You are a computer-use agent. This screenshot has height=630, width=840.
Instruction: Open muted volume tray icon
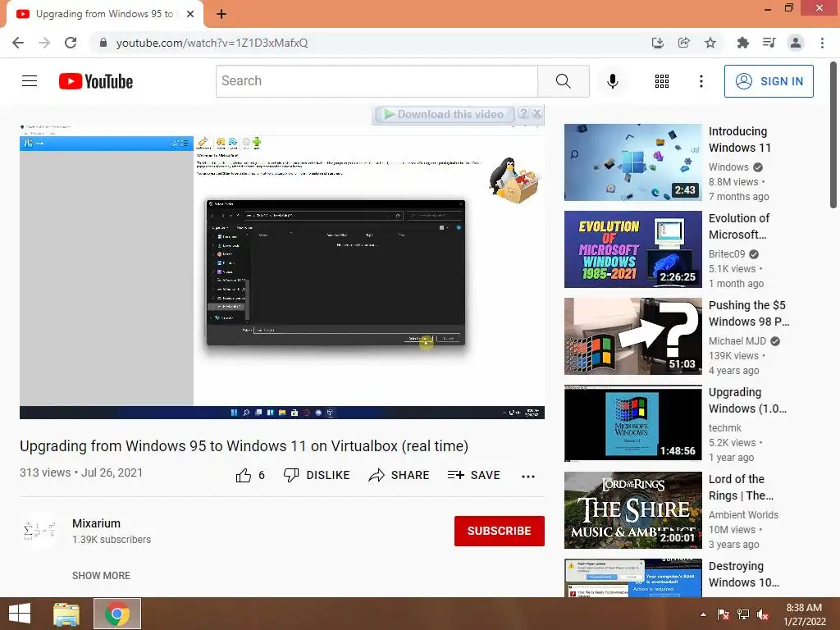[763, 614]
